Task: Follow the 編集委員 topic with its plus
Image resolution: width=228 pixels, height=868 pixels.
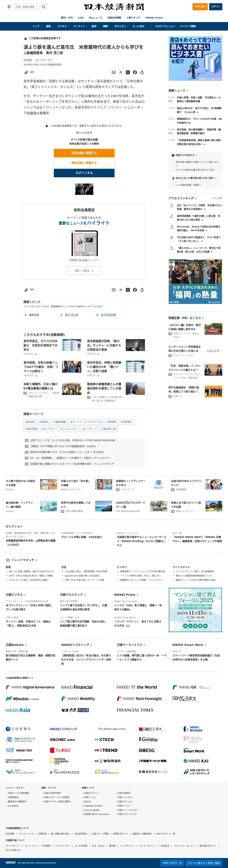Action: 26,315
